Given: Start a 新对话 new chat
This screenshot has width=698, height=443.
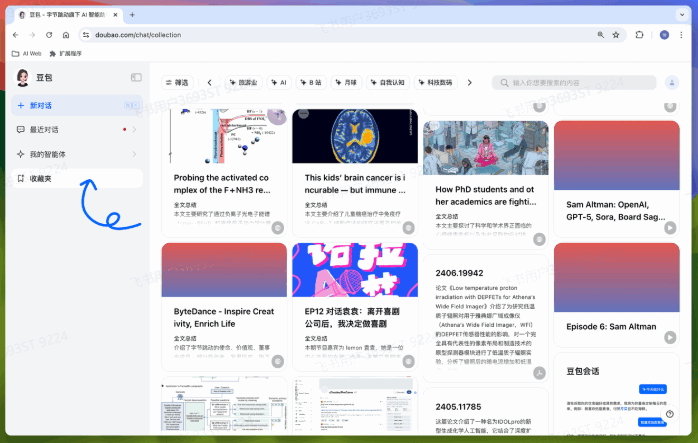Looking at the screenshot, I should click(77, 106).
